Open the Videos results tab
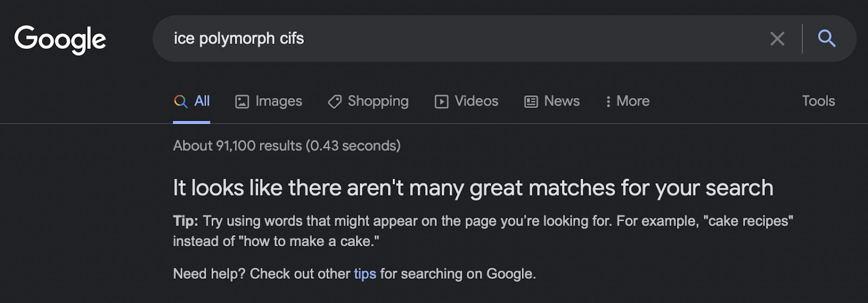The image size is (868, 303). point(467,101)
